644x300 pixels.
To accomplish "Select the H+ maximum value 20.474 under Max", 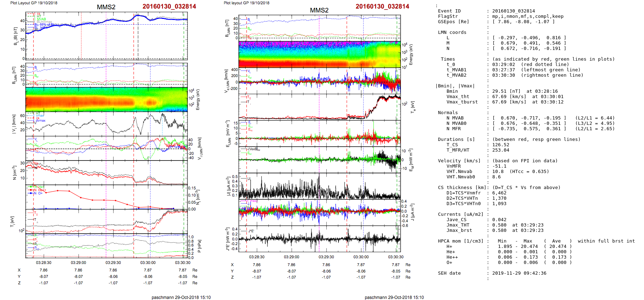I will point(529,246).
